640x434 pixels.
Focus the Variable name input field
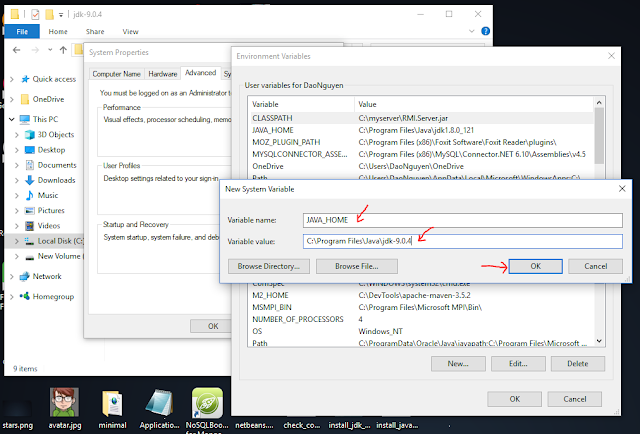(x=462, y=220)
